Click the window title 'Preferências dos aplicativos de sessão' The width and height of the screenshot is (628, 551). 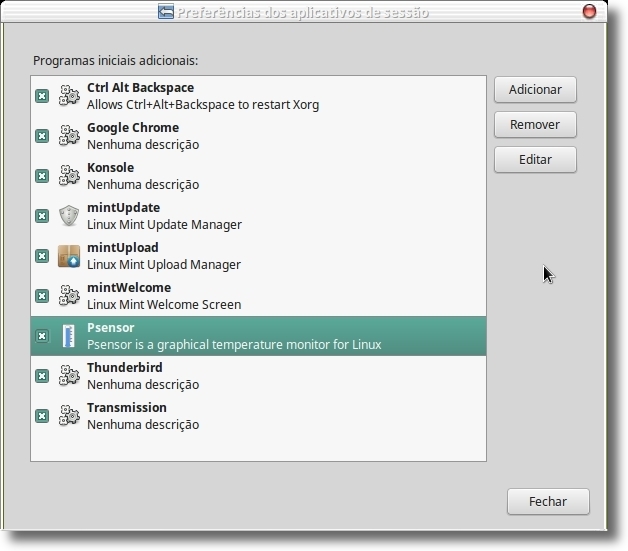click(x=303, y=12)
